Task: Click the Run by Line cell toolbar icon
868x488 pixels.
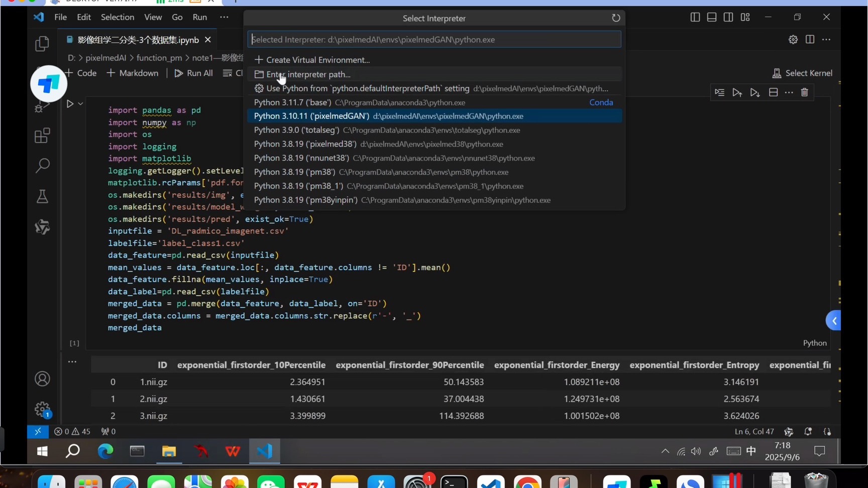Action: [720, 92]
